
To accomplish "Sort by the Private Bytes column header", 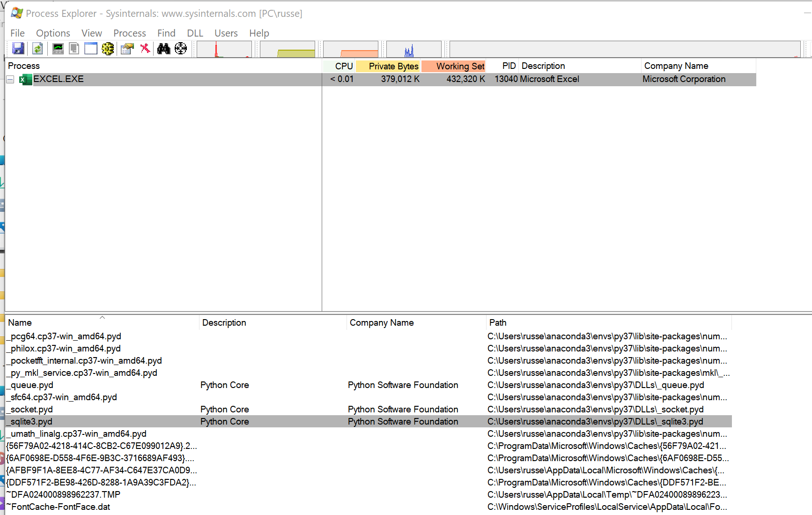I will (388, 66).
